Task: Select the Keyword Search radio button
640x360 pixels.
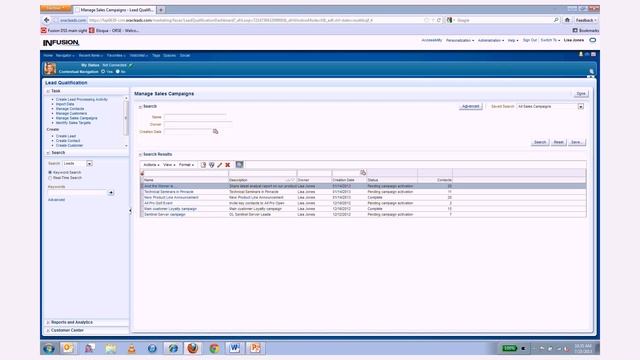Action: pos(50,173)
